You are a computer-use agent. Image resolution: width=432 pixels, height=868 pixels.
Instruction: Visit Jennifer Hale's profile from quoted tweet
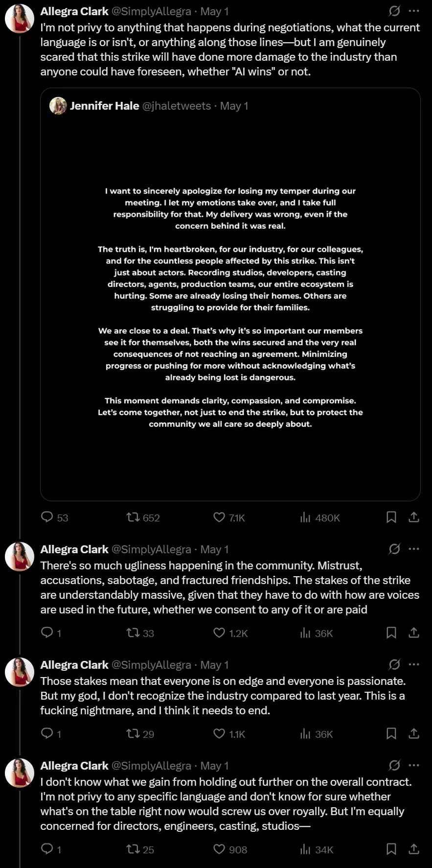coord(105,106)
